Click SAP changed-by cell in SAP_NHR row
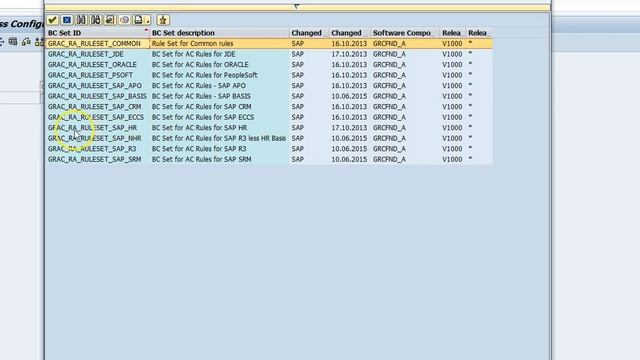 [298, 138]
